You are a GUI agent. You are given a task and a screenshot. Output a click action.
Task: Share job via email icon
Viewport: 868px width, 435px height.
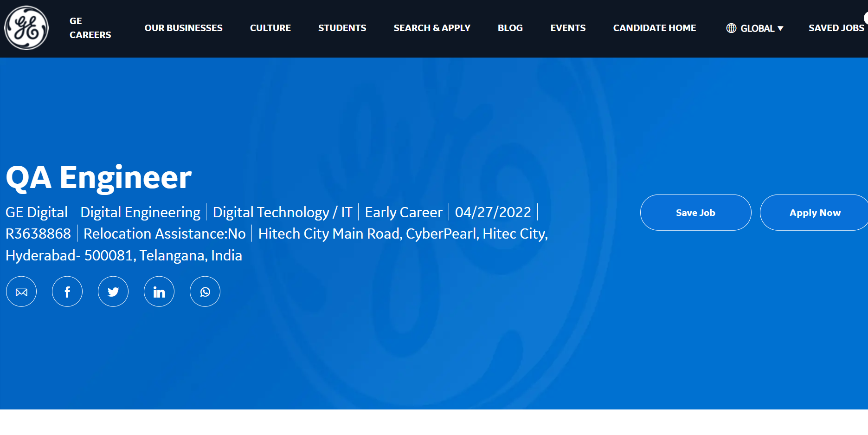pos(21,292)
